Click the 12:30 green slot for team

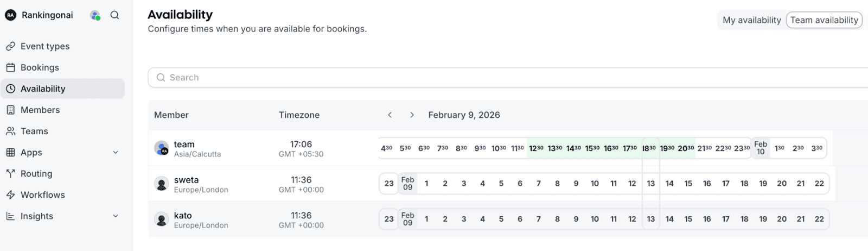536,148
